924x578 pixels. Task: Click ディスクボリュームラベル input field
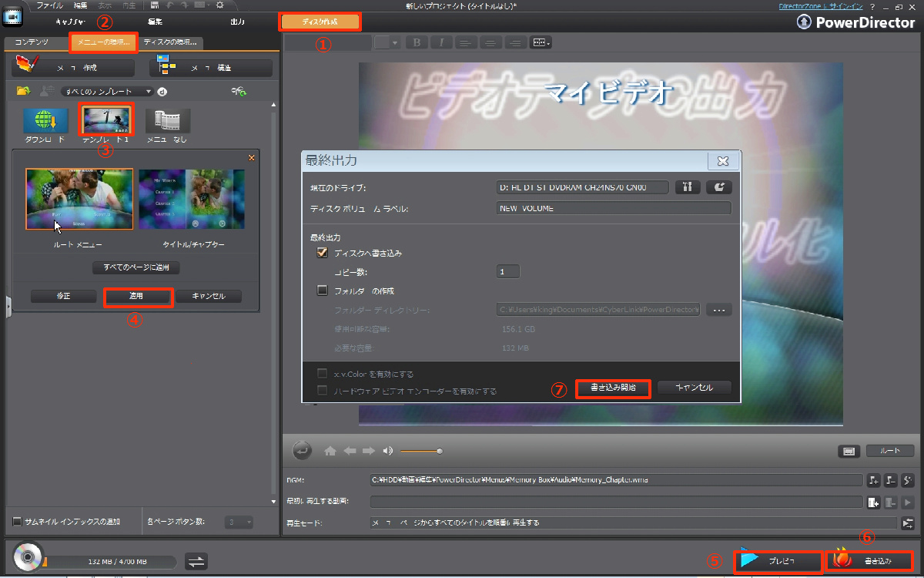pos(614,208)
